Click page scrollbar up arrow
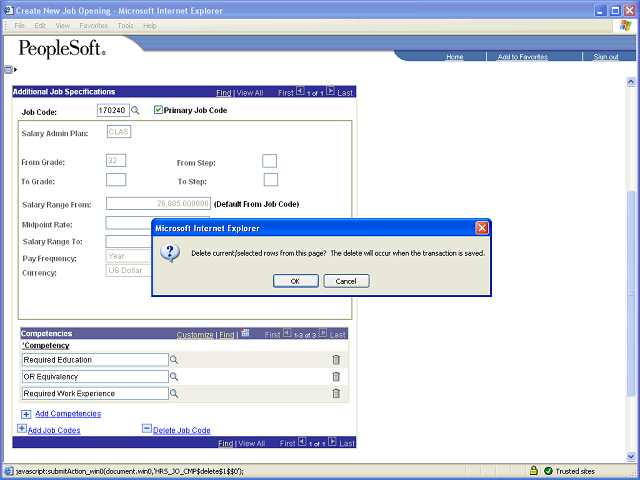The width and height of the screenshot is (640, 480). [x=631, y=82]
